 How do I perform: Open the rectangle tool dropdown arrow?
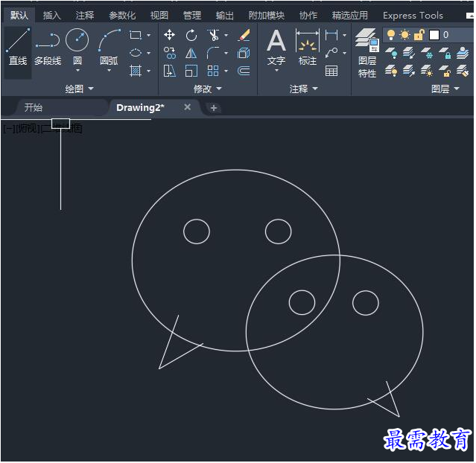[x=148, y=36]
